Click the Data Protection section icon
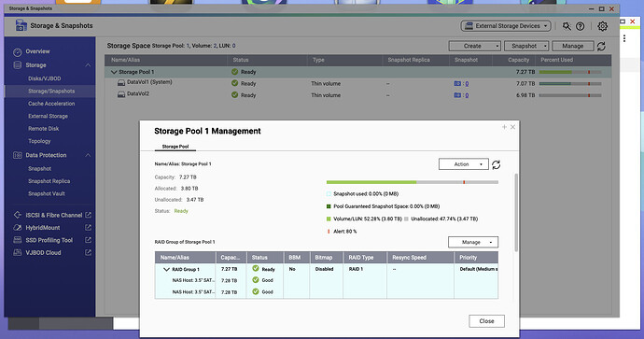 click(x=17, y=155)
